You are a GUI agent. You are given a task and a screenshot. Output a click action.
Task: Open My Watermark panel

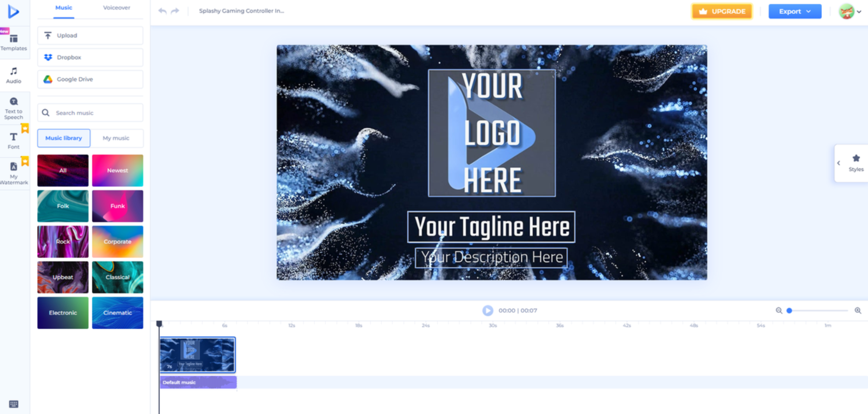[14, 173]
